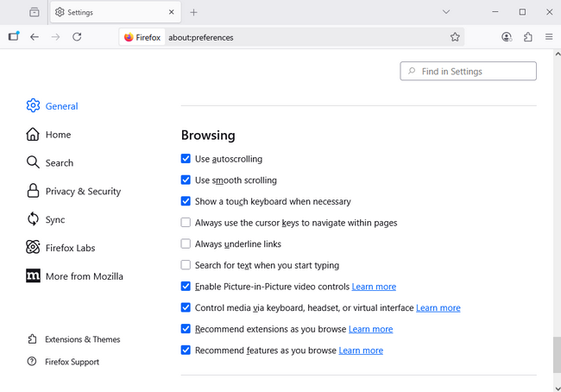Open the Firefox account icon
The image size is (561, 392).
[507, 37]
